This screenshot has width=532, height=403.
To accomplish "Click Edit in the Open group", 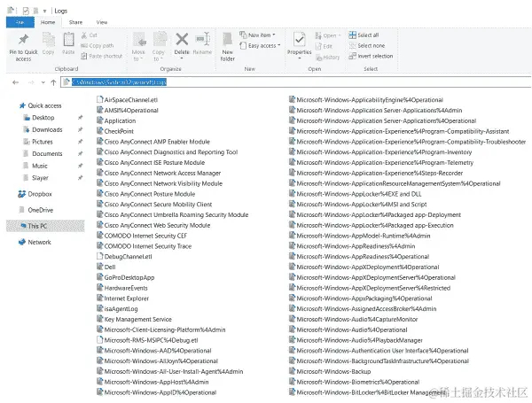I will coord(324,46).
